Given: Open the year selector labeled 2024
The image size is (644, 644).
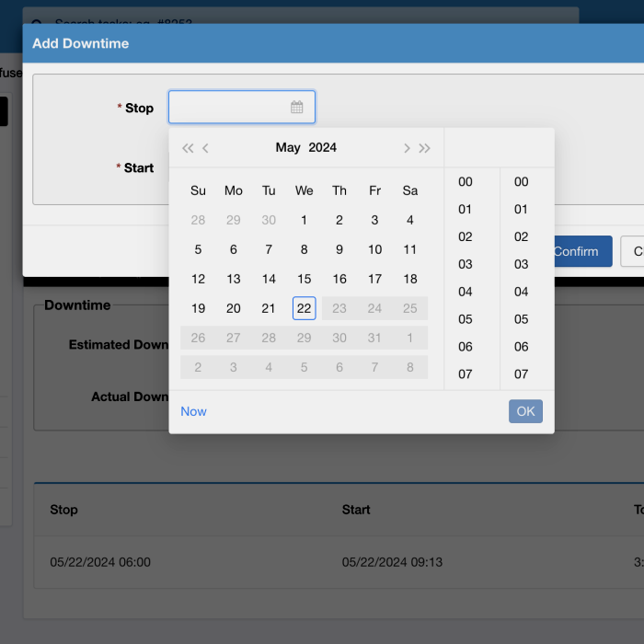Looking at the screenshot, I should point(323,148).
